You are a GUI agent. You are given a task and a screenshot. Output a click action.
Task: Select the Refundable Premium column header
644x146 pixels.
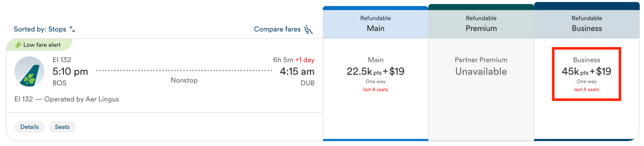click(481, 24)
